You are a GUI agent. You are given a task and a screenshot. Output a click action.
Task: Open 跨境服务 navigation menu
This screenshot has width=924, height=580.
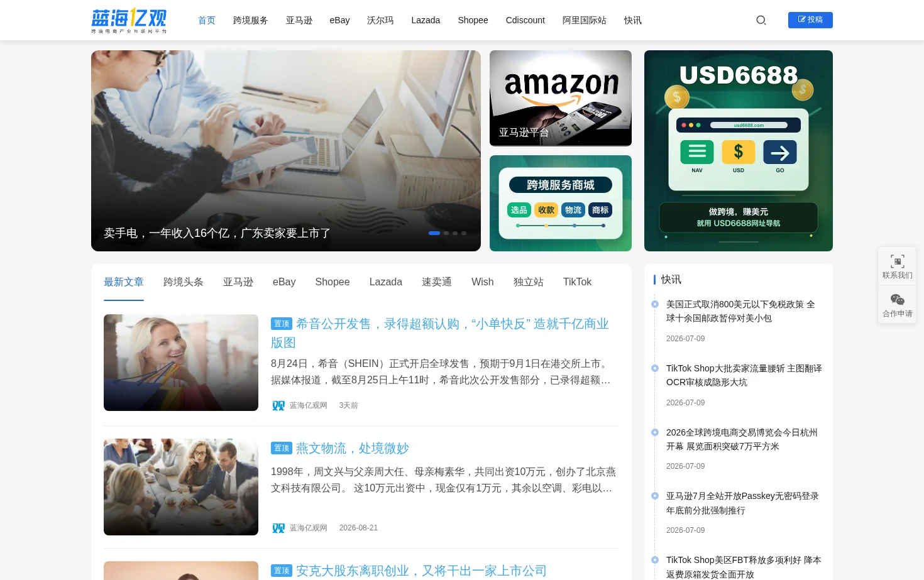click(251, 20)
